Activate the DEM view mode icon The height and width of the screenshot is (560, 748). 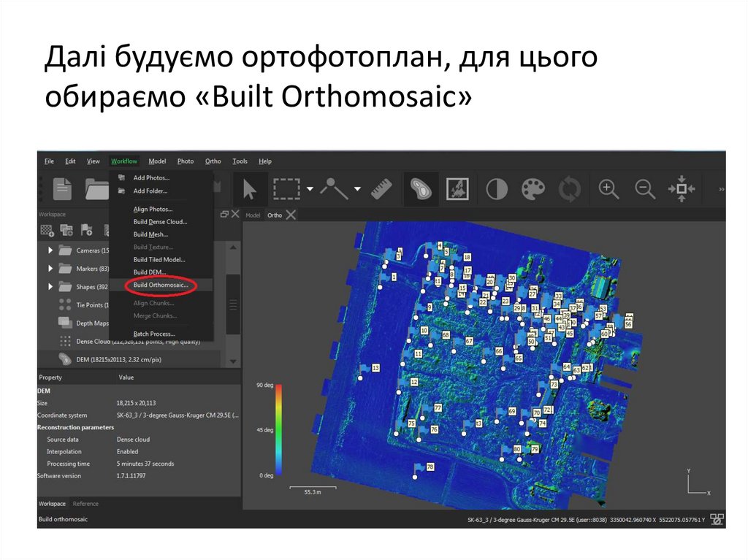421,189
